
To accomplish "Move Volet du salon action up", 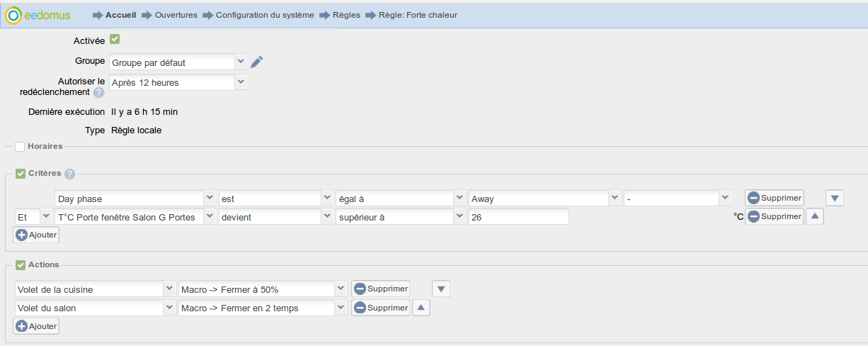I will click(x=421, y=308).
